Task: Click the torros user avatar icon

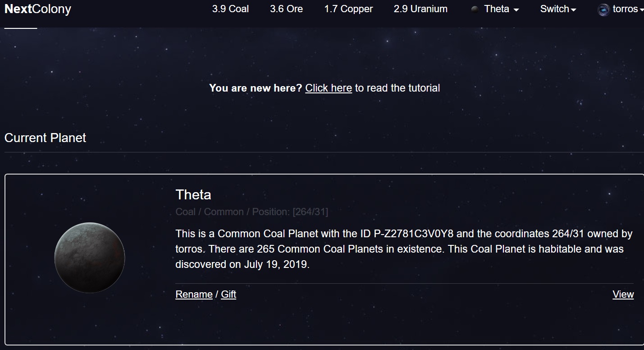Action: (x=603, y=9)
